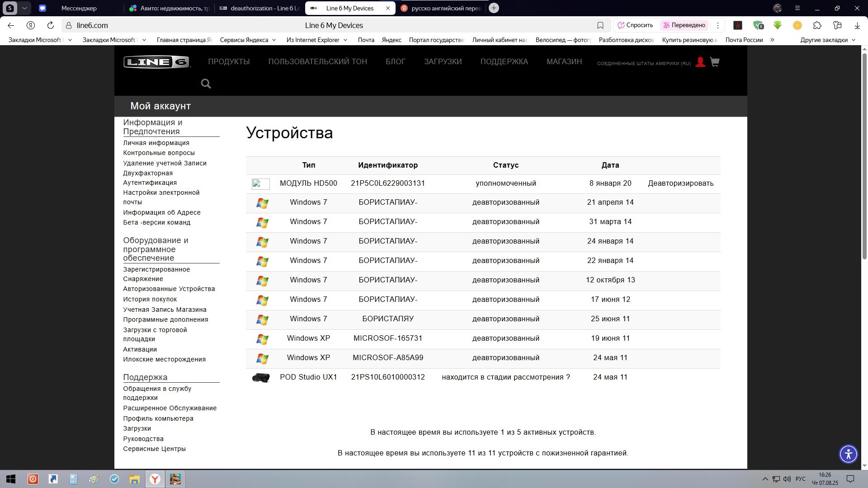Open the shopping cart icon

pos(714,62)
